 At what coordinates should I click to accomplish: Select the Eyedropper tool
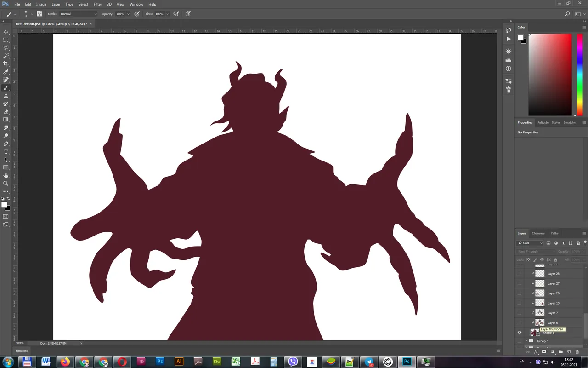tap(6, 72)
